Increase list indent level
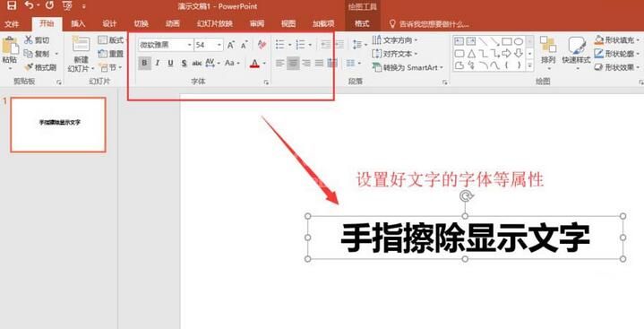This screenshot has height=329, width=644. [x=339, y=45]
